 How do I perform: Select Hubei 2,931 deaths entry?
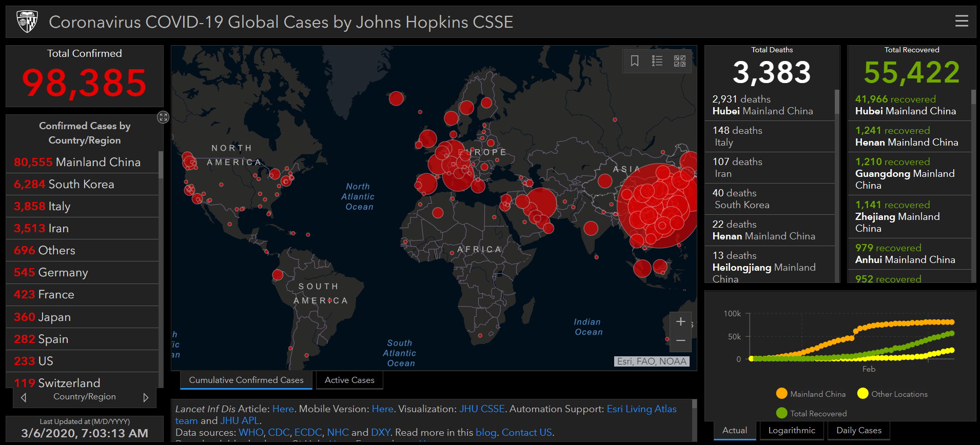(x=770, y=105)
